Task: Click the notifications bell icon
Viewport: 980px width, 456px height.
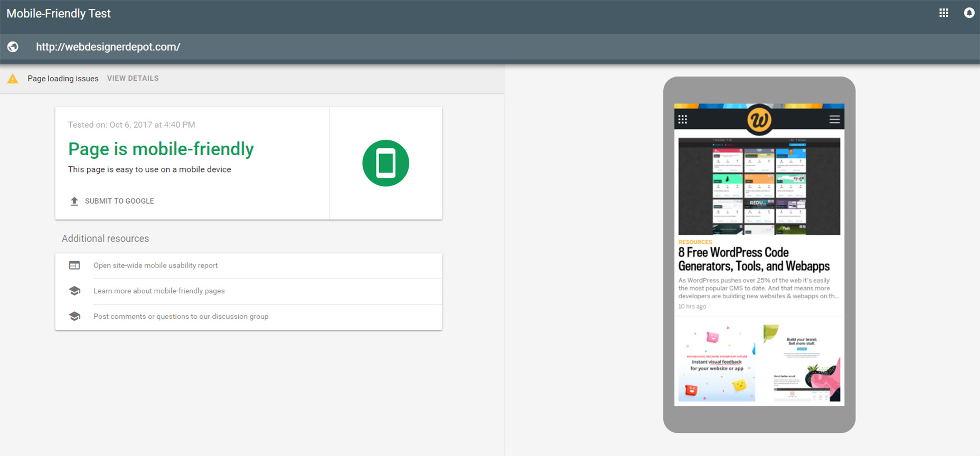Action: (969, 13)
